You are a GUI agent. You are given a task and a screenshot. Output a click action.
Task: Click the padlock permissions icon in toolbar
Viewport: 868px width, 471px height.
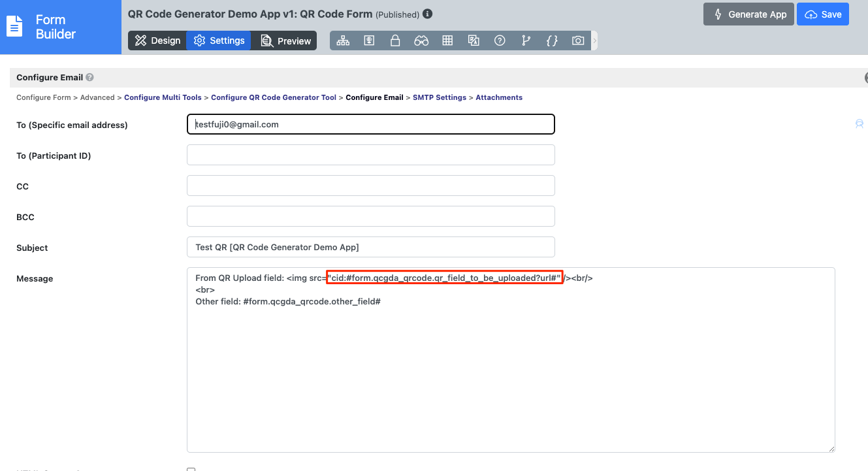pos(395,41)
